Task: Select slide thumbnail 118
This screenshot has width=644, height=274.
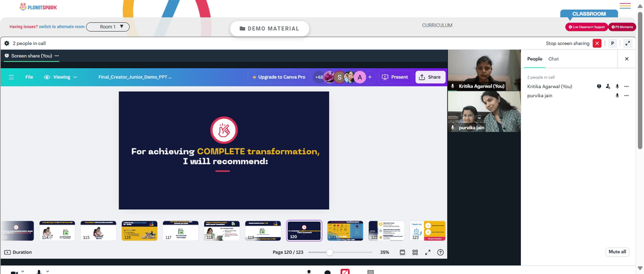Action: click(x=222, y=231)
